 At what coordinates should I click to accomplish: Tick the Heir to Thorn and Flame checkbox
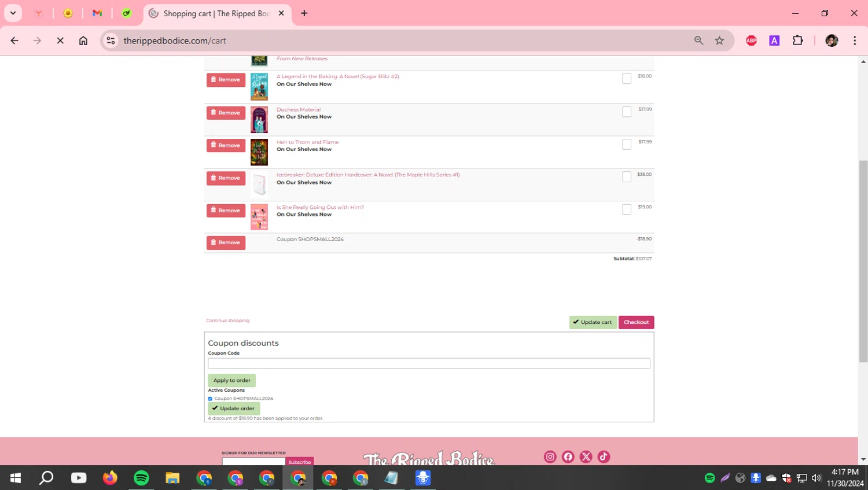tap(627, 144)
